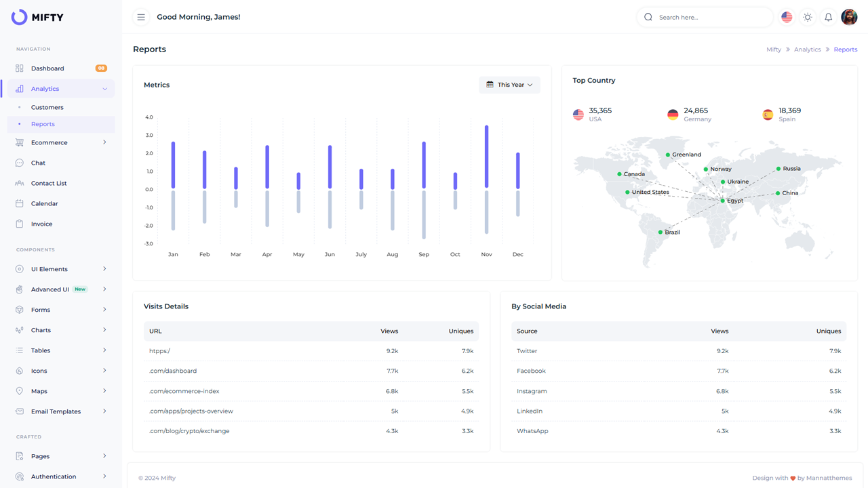Expand the Ecommerce menu
Image resolution: width=868 pixels, height=488 pixels.
[51, 142]
